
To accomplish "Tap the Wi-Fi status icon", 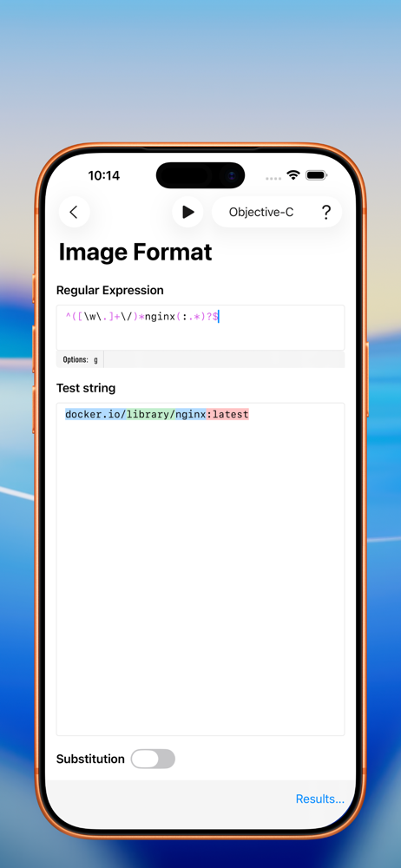I will (x=293, y=175).
